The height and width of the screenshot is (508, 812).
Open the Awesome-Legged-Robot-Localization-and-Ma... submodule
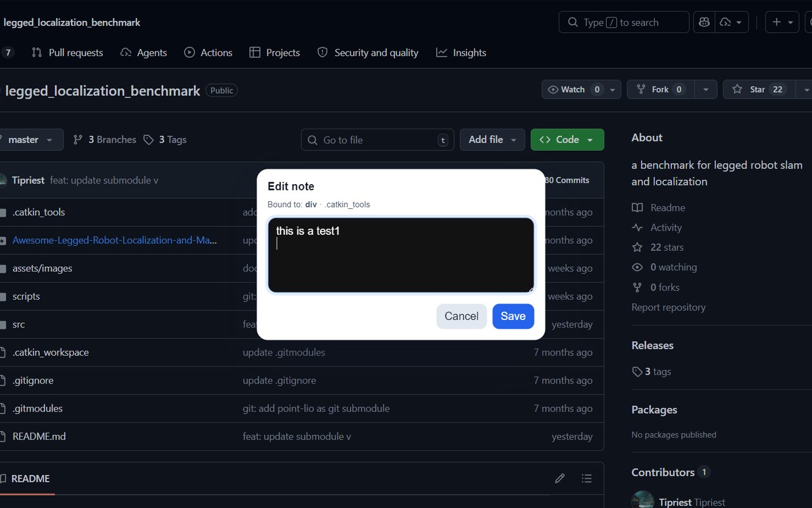115,240
